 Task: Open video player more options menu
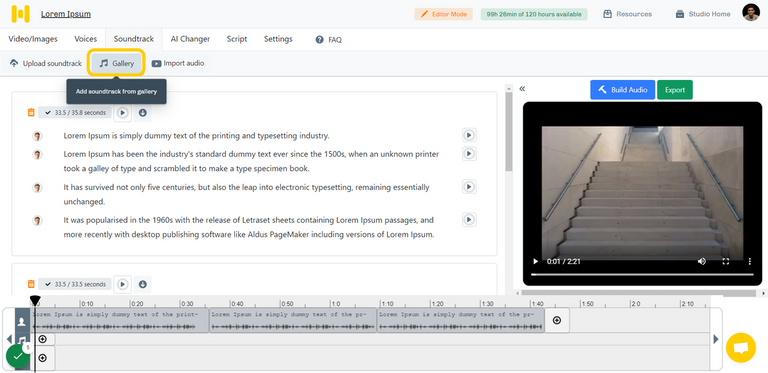pyautogui.click(x=750, y=261)
